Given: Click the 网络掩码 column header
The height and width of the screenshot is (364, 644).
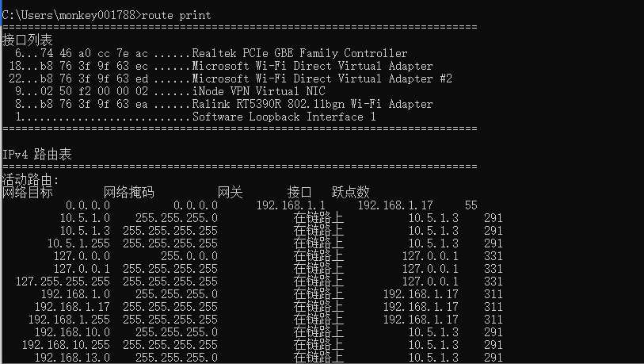Looking at the screenshot, I should click(129, 193).
